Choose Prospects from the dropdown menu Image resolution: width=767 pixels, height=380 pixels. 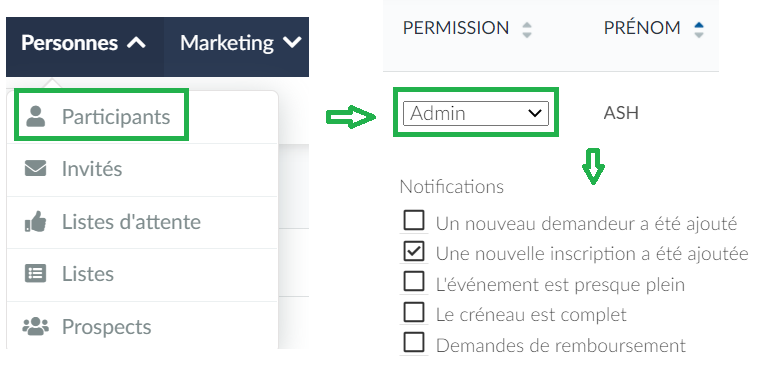[x=142, y=325]
